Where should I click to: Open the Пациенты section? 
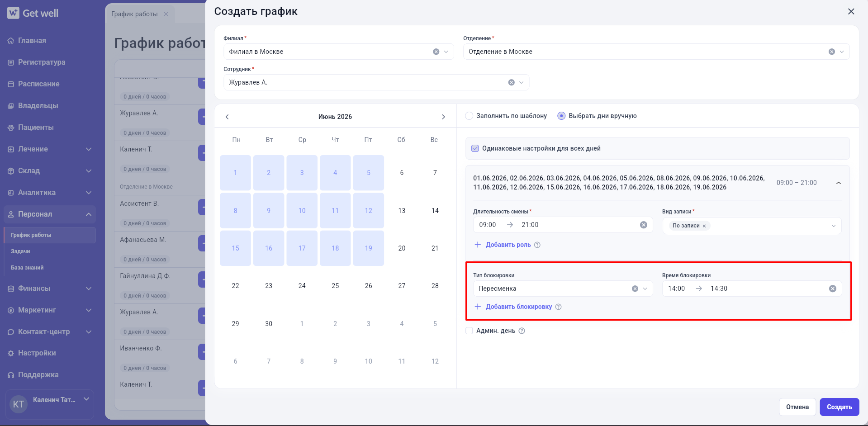(36, 128)
